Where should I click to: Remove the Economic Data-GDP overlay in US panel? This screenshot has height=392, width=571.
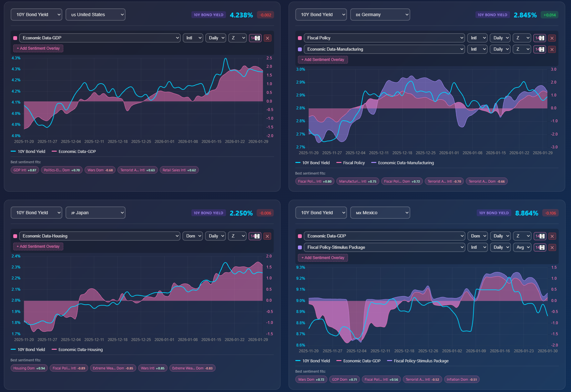pos(268,38)
